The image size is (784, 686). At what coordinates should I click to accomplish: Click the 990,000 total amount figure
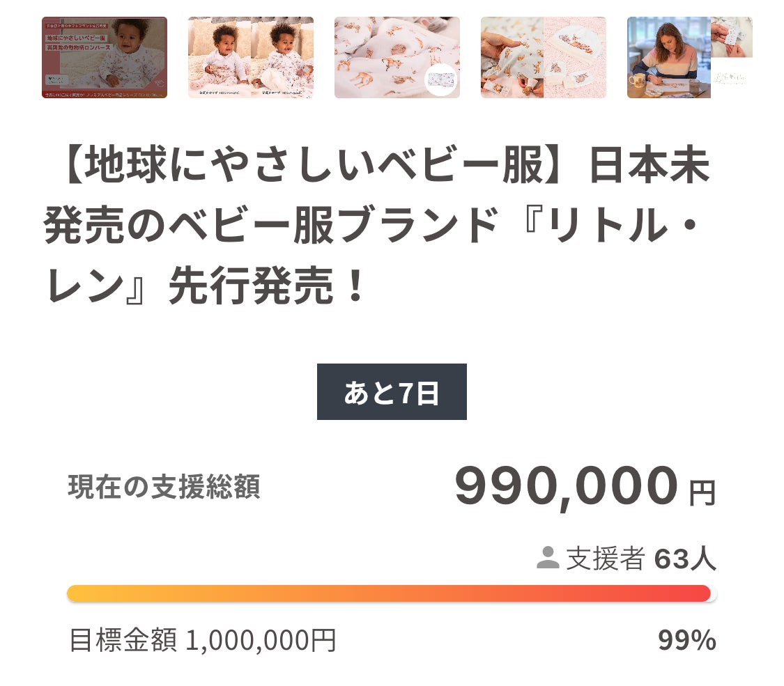click(x=566, y=485)
